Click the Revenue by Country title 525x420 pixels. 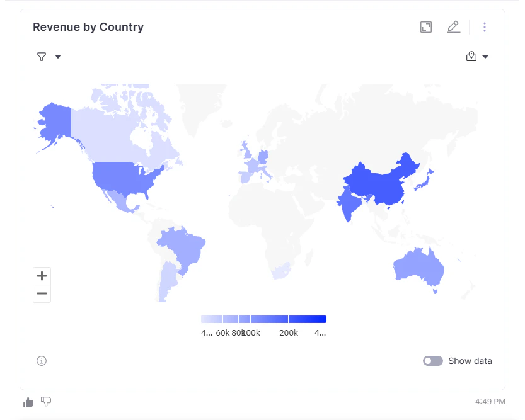[x=88, y=27]
